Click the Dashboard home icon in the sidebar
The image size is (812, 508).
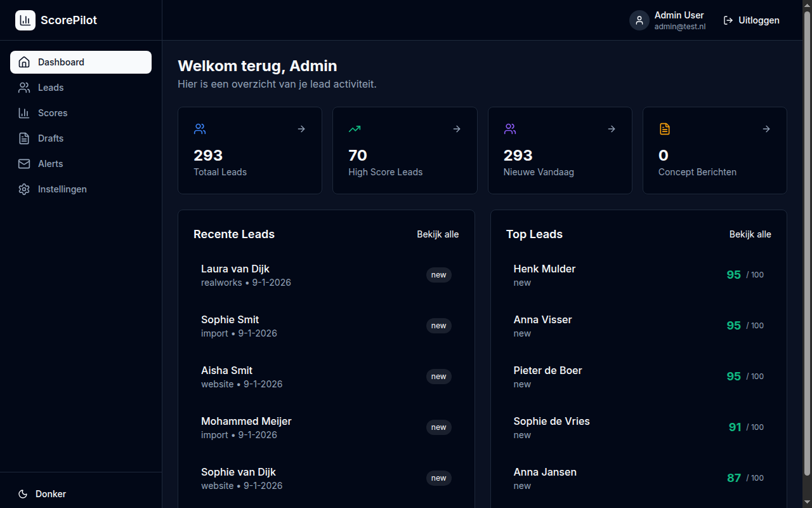(x=24, y=62)
